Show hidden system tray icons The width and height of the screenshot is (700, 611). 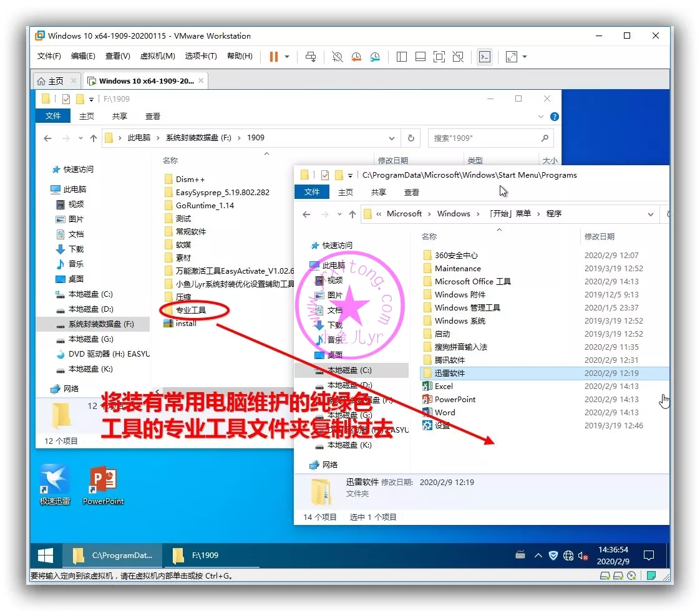point(538,556)
